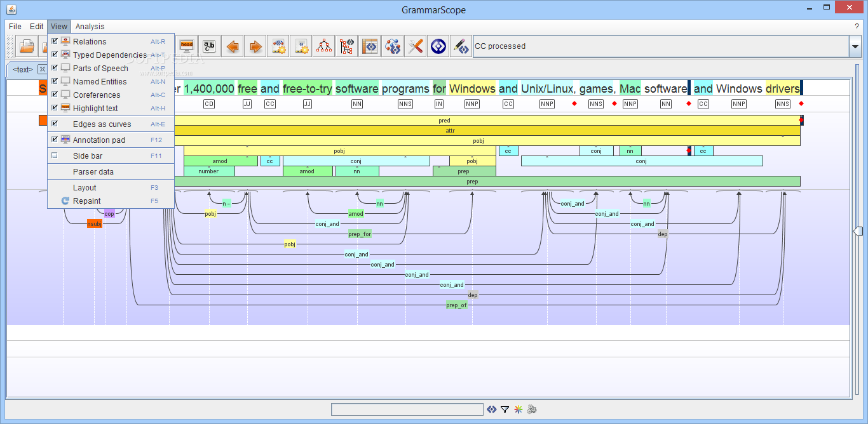The image size is (868, 424).
Task: Click the second gear document toolbar icon
Action: (x=301, y=46)
